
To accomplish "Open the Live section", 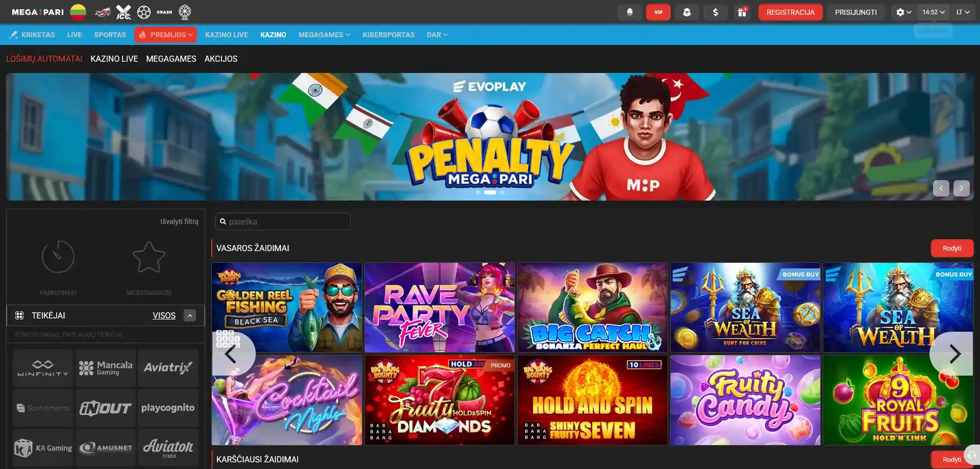I will (x=75, y=35).
